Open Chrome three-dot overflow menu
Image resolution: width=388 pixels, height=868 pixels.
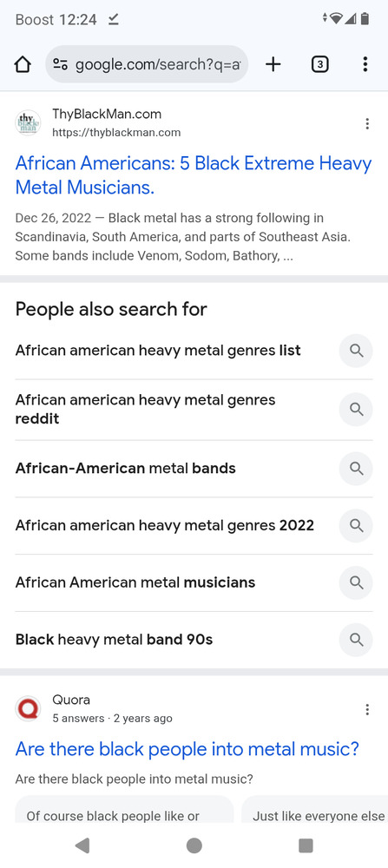coord(365,65)
